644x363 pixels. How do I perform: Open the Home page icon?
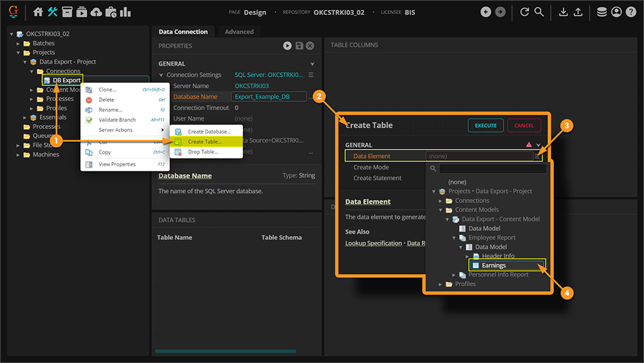(x=38, y=12)
